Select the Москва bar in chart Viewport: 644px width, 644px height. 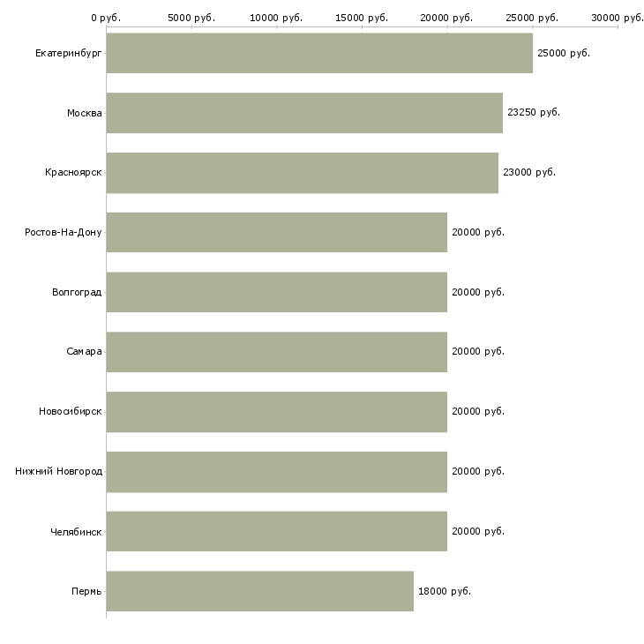[x=304, y=113]
